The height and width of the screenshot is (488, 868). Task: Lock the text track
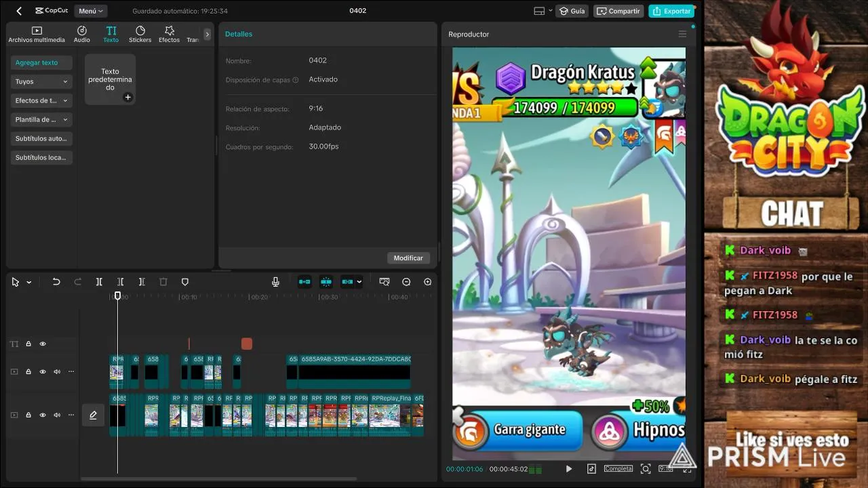(x=28, y=344)
